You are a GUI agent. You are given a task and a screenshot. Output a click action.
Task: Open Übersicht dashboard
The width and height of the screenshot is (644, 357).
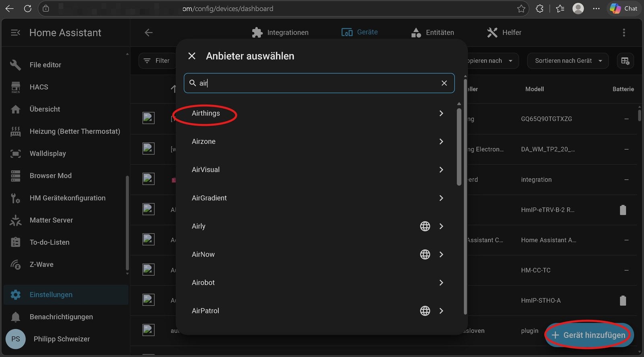tap(65, 109)
